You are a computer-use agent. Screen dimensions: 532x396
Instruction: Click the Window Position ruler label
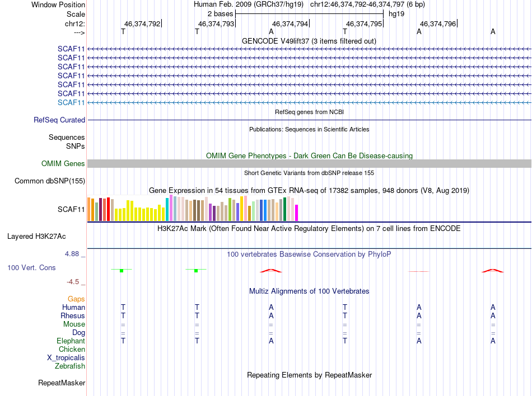[x=58, y=4]
